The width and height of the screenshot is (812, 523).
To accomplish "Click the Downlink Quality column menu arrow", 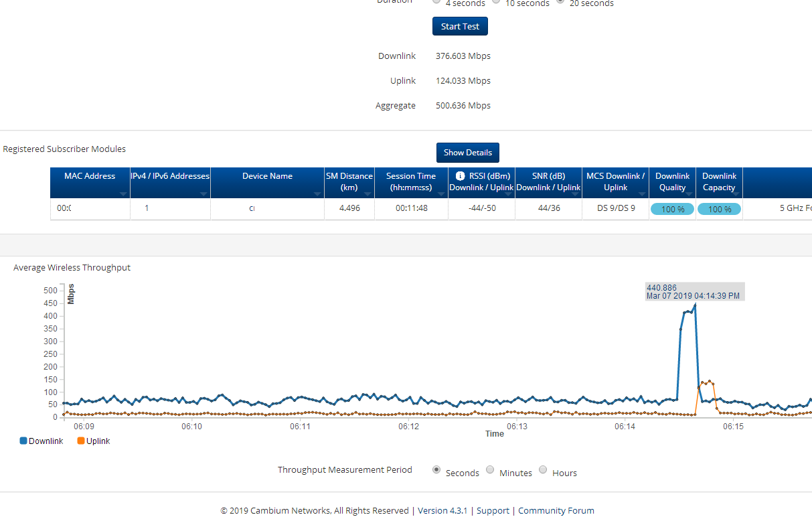I will click(x=688, y=194).
